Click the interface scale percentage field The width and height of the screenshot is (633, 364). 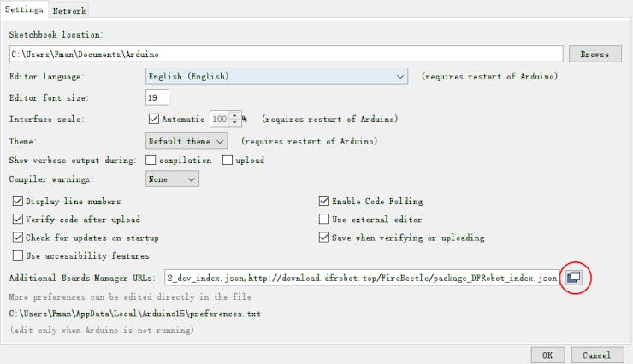(x=220, y=119)
